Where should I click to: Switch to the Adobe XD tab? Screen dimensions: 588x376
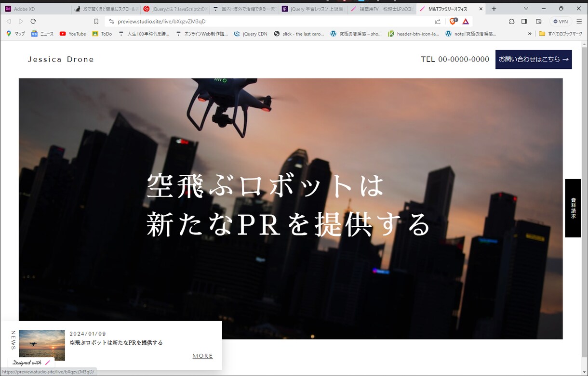(36, 9)
